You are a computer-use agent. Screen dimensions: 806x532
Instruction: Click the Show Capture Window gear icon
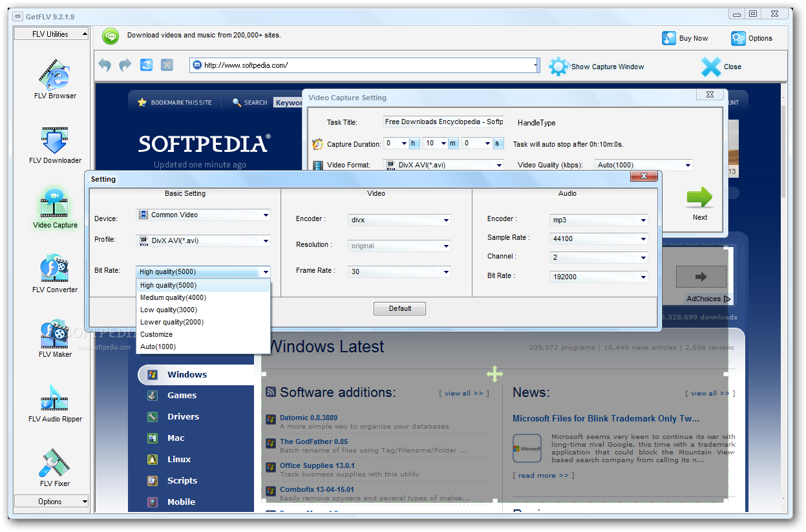coord(558,66)
